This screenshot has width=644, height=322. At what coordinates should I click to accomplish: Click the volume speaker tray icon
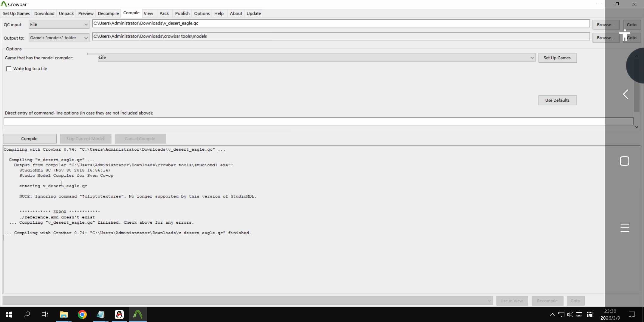point(570,315)
